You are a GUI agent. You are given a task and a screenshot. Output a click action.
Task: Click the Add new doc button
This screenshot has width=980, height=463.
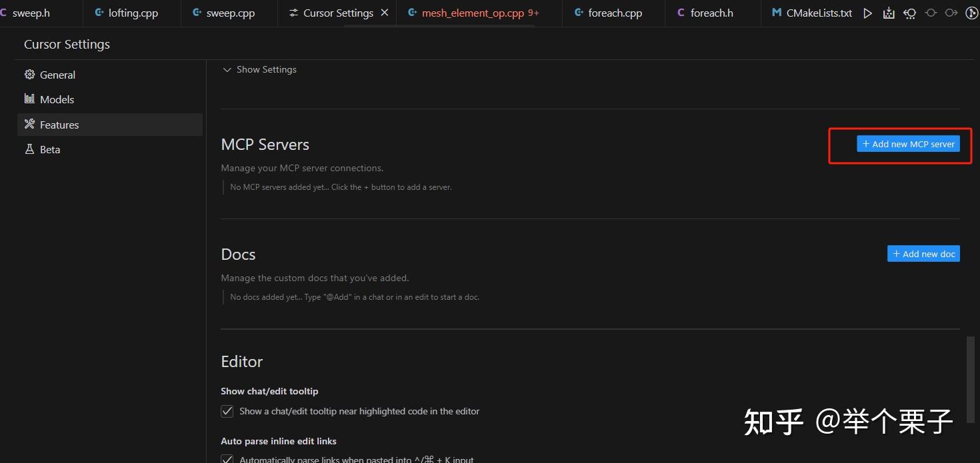click(x=923, y=254)
